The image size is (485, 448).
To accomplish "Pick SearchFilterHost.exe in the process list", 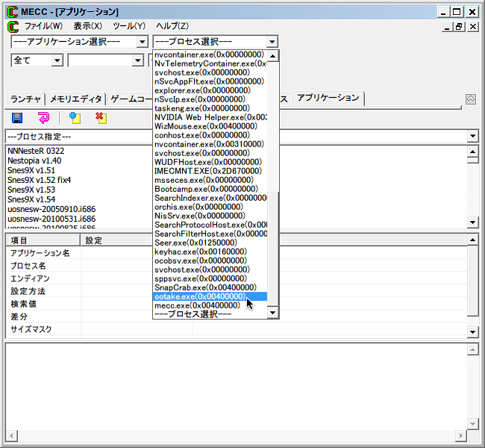I will [x=210, y=234].
